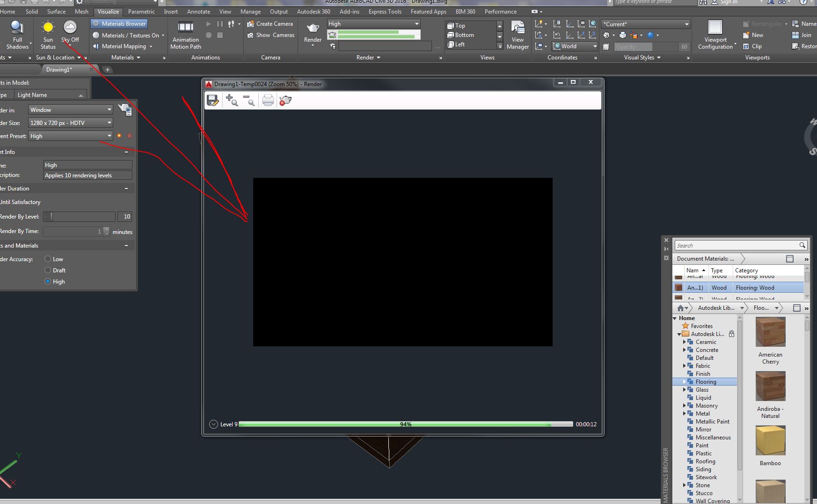
Task: Cancel the render with the teapot icon
Action: [x=285, y=100]
